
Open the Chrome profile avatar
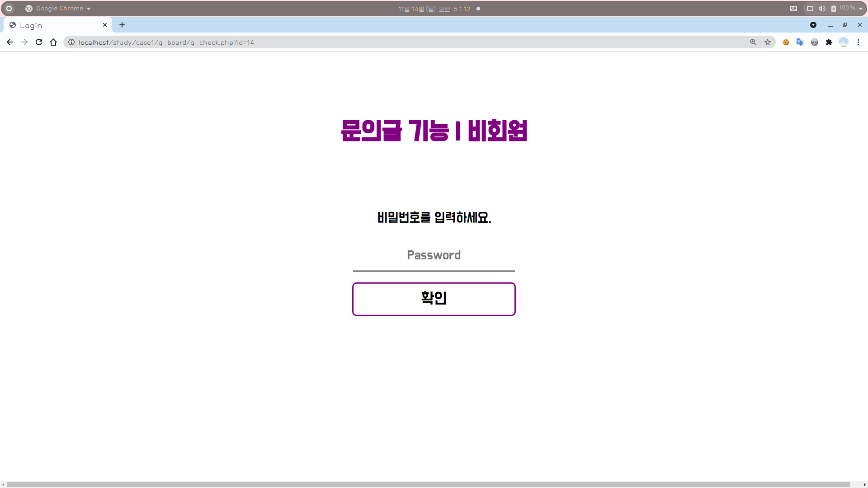pos(844,42)
